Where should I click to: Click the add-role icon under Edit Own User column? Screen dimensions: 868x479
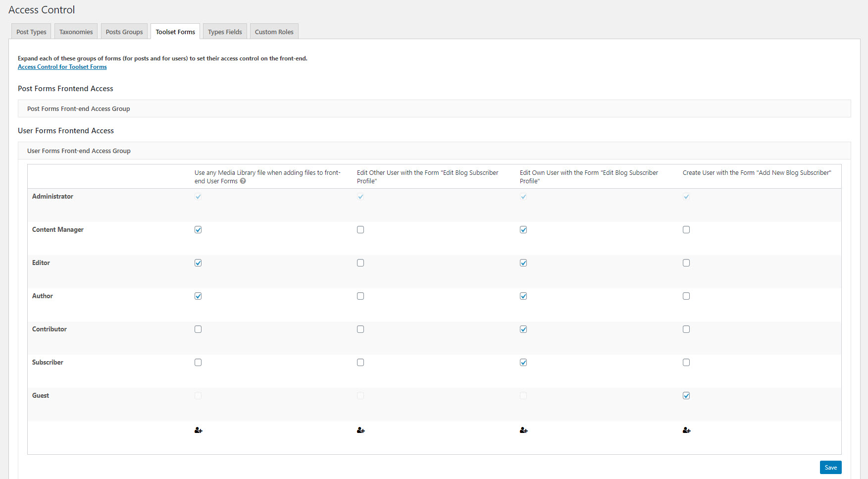523,430
